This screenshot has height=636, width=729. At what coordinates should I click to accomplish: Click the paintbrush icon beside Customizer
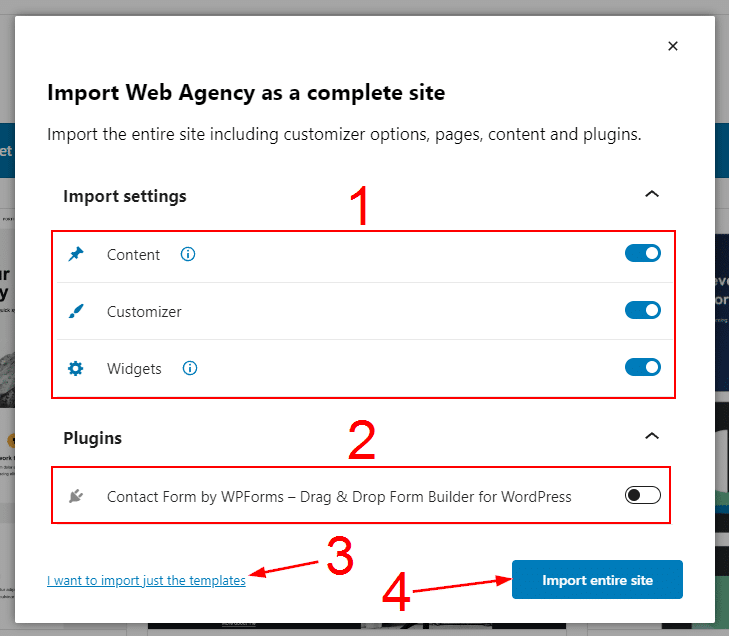click(76, 311)
